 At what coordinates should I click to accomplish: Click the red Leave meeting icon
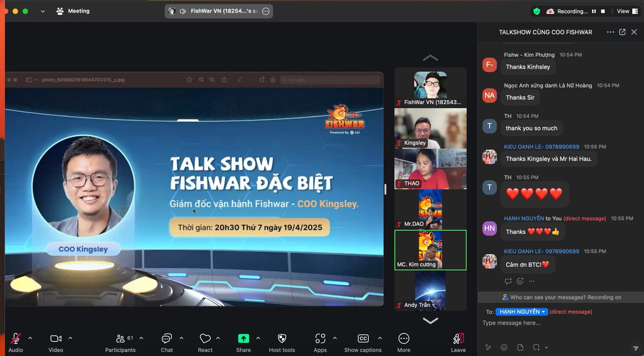(x=458, y=338)
